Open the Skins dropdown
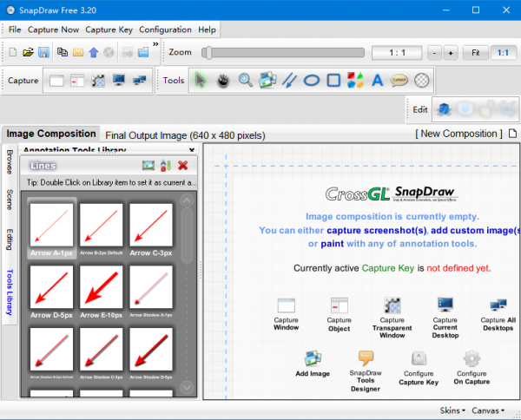Screen dimensions: 521x420 coord(452,410)
